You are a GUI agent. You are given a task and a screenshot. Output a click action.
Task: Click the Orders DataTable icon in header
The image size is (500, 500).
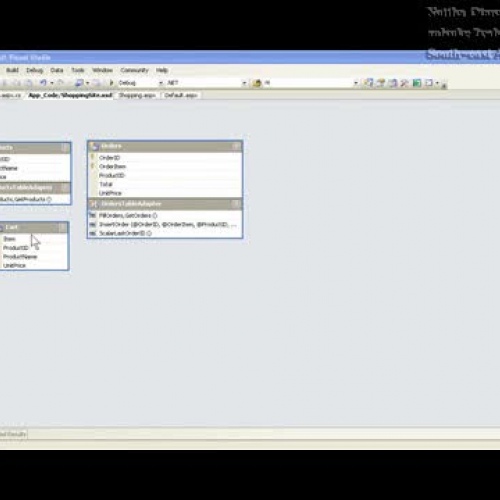[95, 146]
